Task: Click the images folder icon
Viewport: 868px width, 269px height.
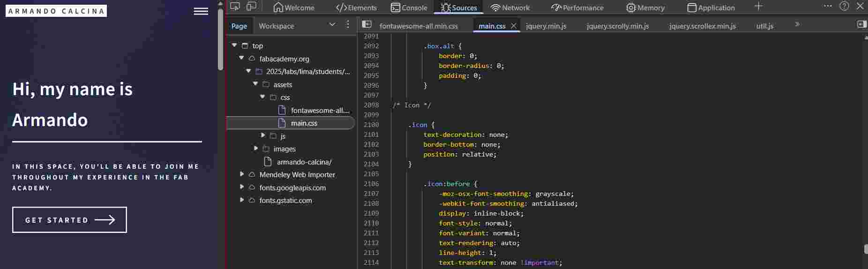Action: [266, 149]
